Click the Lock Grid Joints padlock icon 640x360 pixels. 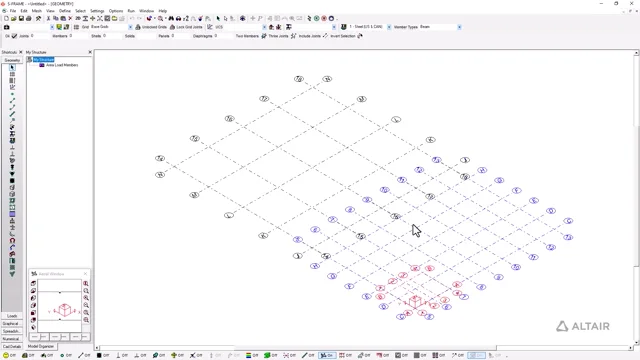coord(172,27)
